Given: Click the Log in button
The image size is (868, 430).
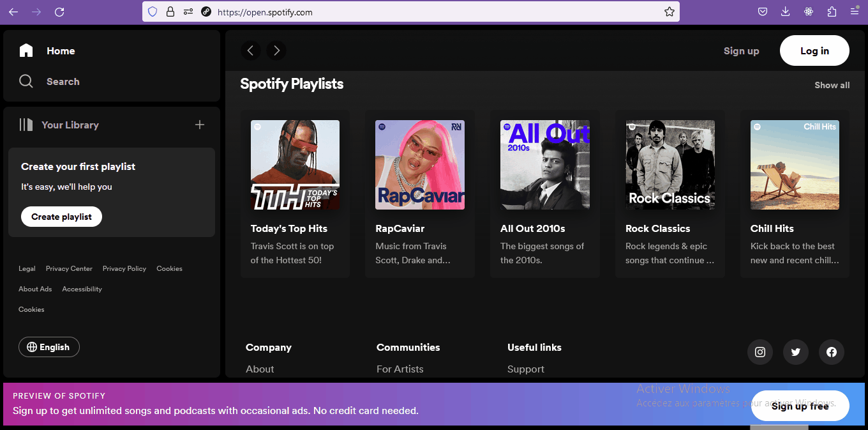Looking at the screenshot, I should pos(814,50).
